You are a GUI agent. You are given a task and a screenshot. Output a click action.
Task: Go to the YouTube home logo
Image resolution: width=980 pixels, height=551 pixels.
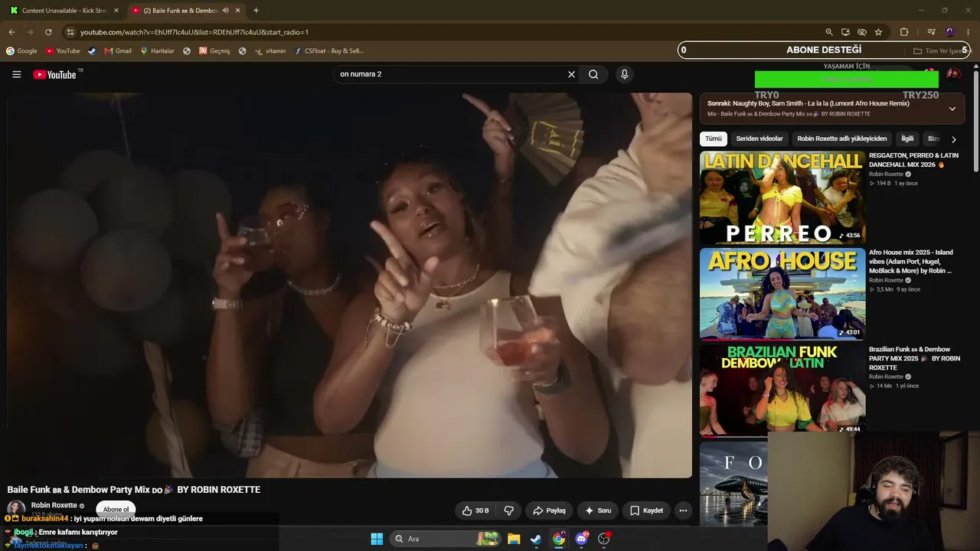click(55, 74)
